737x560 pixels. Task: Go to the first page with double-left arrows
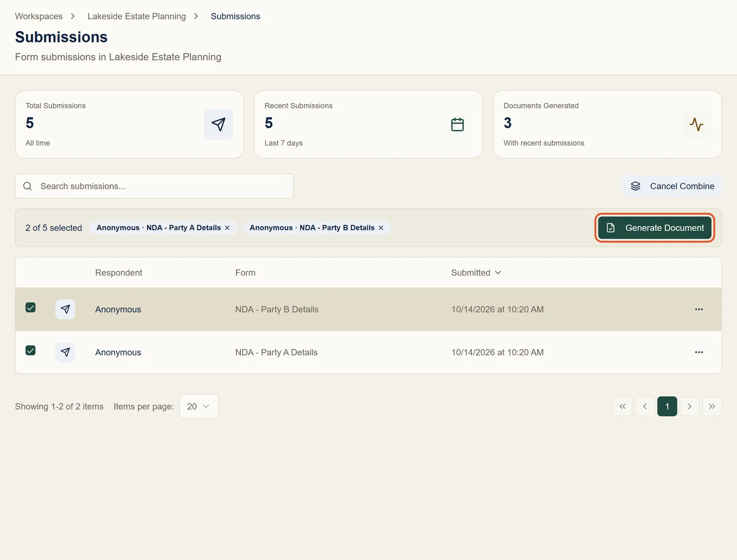[x=622, y=406]
